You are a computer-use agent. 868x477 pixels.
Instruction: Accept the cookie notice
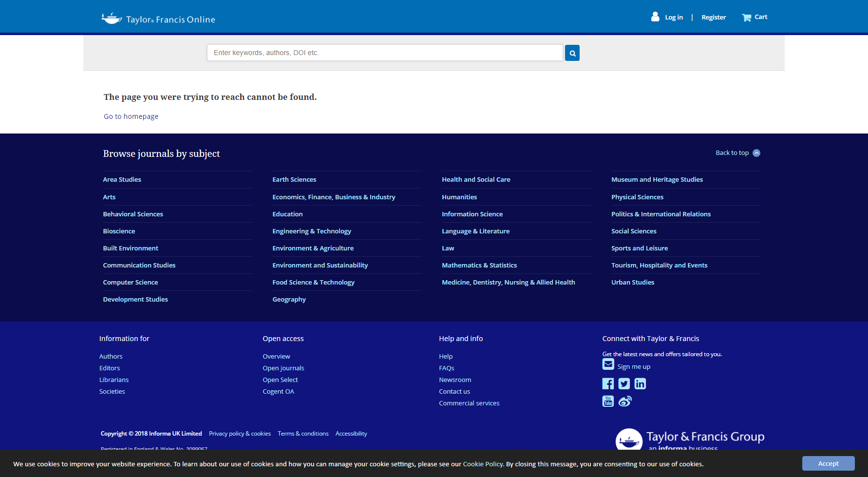point(828,463)
